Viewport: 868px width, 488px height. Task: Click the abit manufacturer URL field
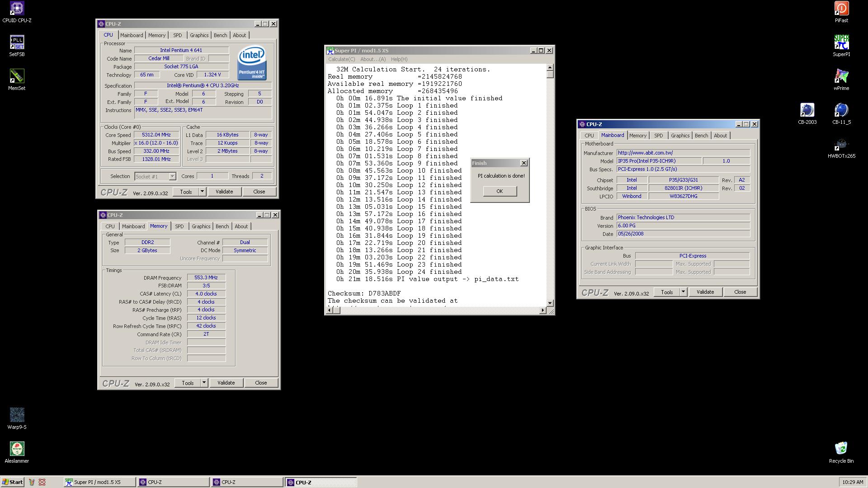[x=683, y=153]
